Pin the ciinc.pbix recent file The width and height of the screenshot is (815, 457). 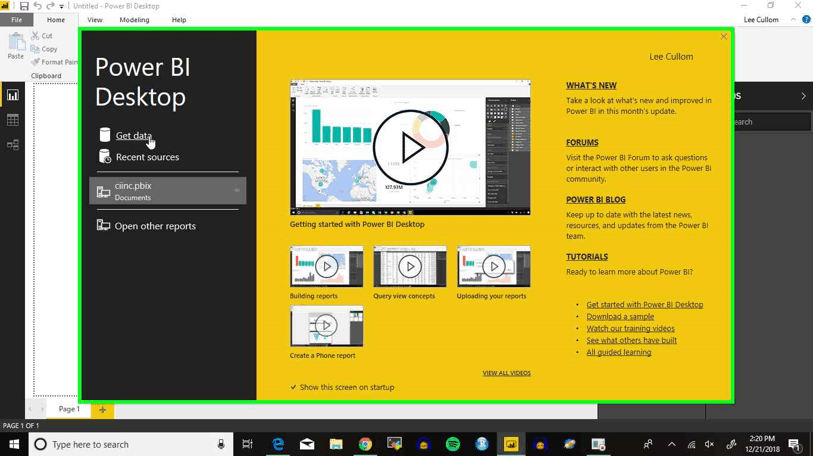237,190
